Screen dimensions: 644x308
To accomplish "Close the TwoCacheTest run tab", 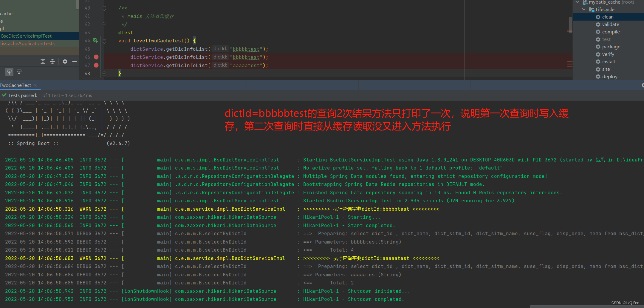I will (x=35, y=85).
